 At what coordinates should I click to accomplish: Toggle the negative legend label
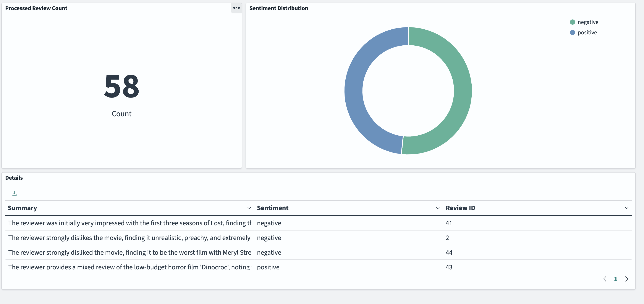pyautogui.click(x=588, y=22)
